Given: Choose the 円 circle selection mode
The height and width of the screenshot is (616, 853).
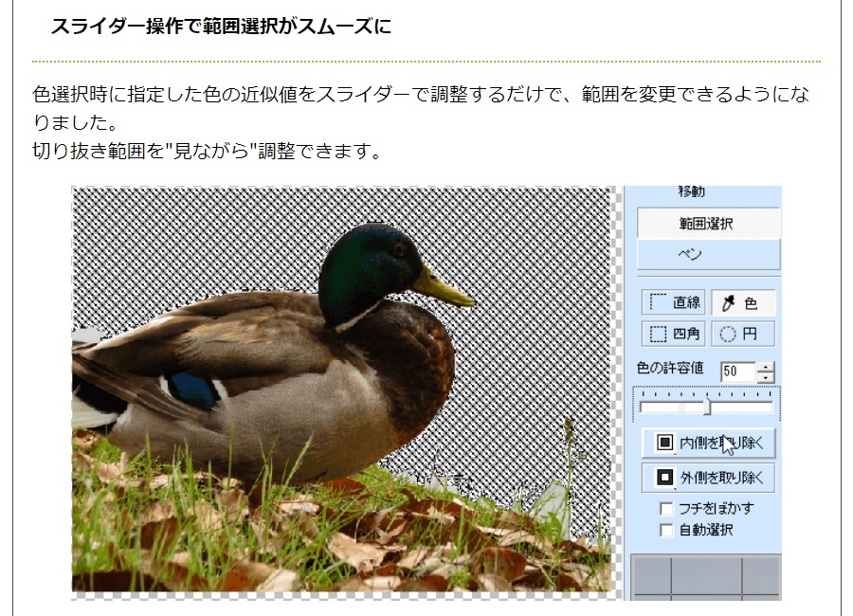Looking at the screenshot, I should tap(743, 334).
